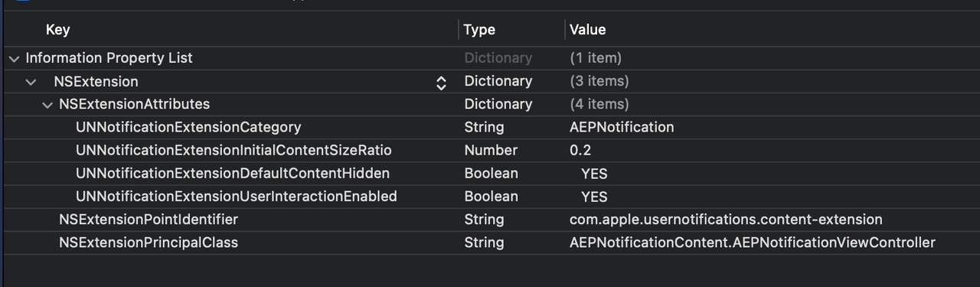Click the (4 items) value cell
Image resolution: width=980 pixels, height=287 pixels.
tap(599, 104)
